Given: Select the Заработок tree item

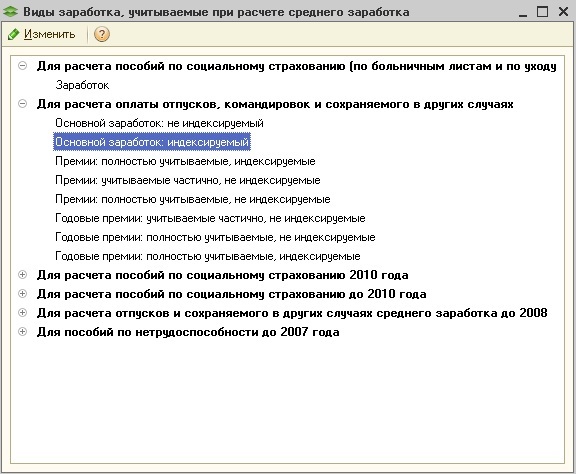Looking at the screenshot, I should [82, 85].
